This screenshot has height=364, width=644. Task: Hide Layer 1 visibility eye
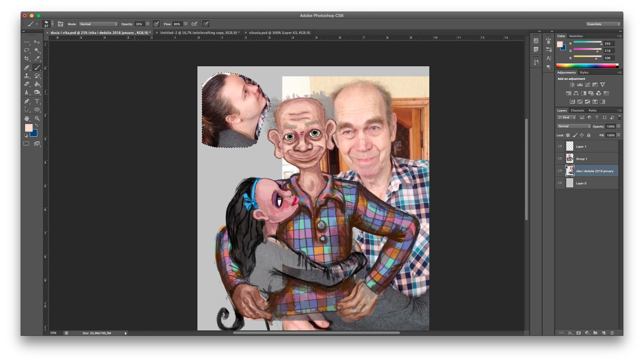pyautogui.click(x=560, y=146)
